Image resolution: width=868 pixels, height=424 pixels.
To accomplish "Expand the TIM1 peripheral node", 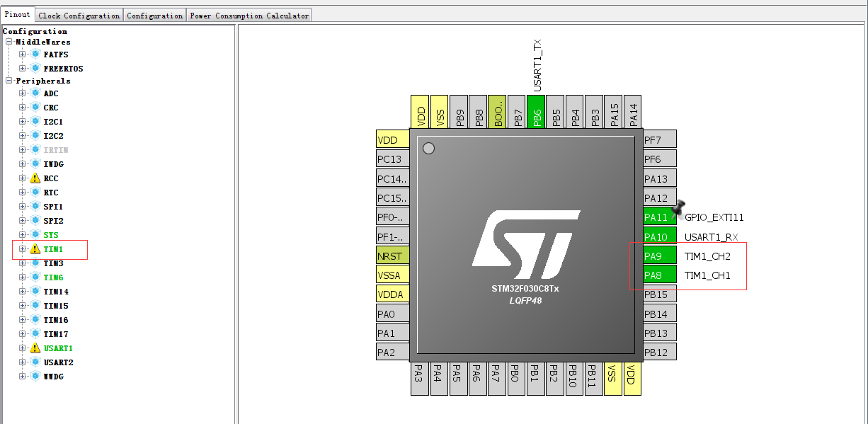I will (x=23, y=249).
